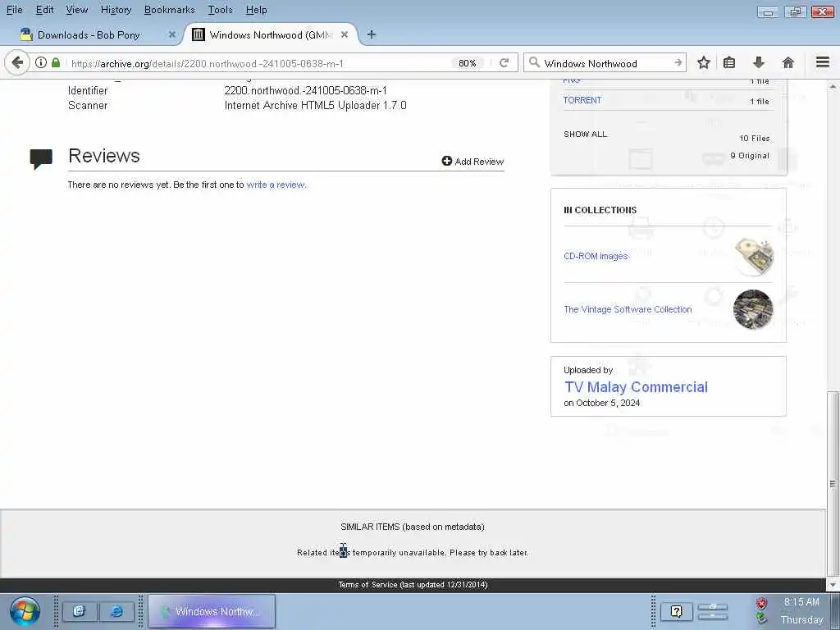The image size is (840, 630).
Task: Open Terms of Service footer link
Action: 413,584
